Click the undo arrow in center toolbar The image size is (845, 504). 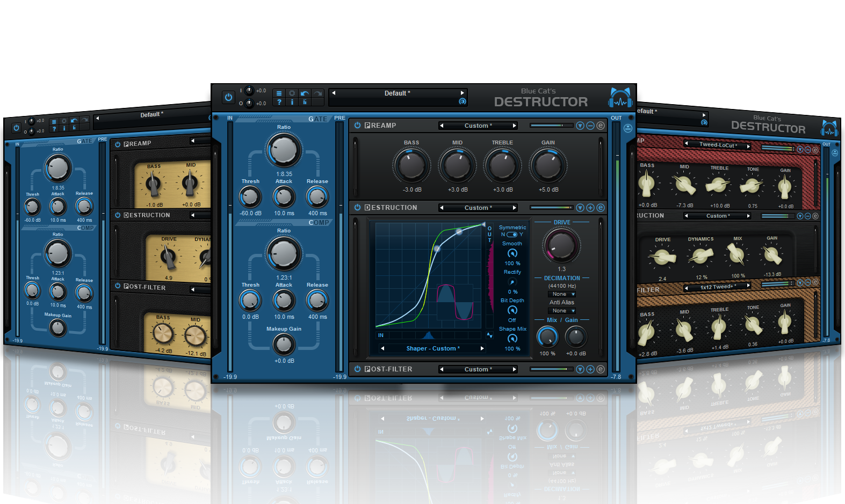[305, 93]
